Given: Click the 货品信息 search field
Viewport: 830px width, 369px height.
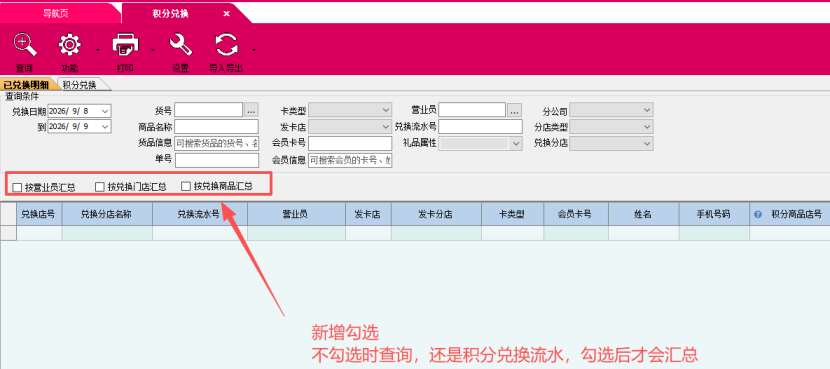Looking at the screenshot, I should (x=216, y=143).
